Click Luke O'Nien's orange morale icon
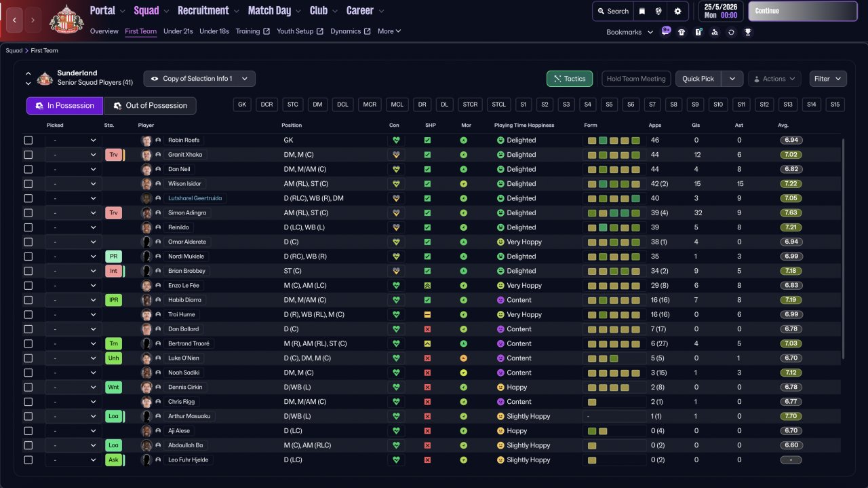 coord(464,358)
